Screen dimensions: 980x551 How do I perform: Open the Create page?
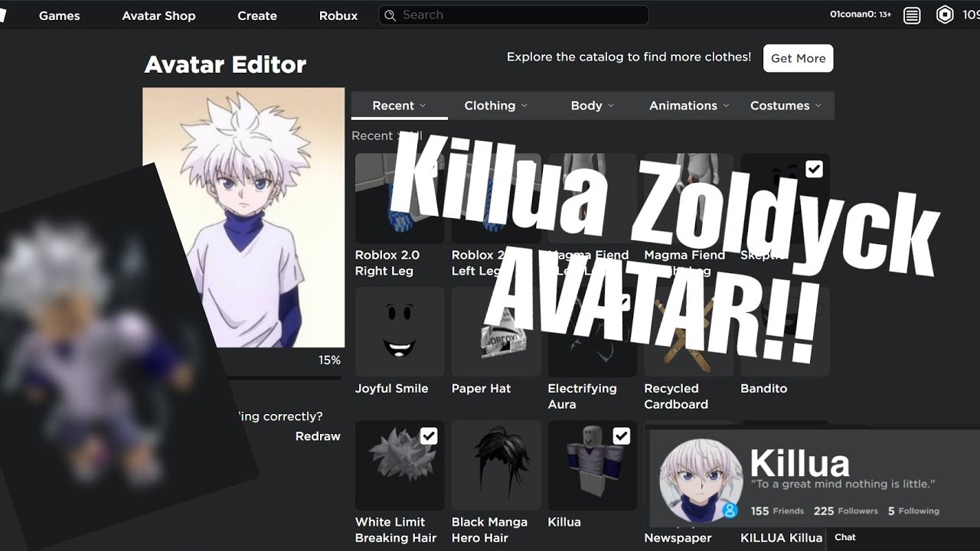[x=257, y=15]
